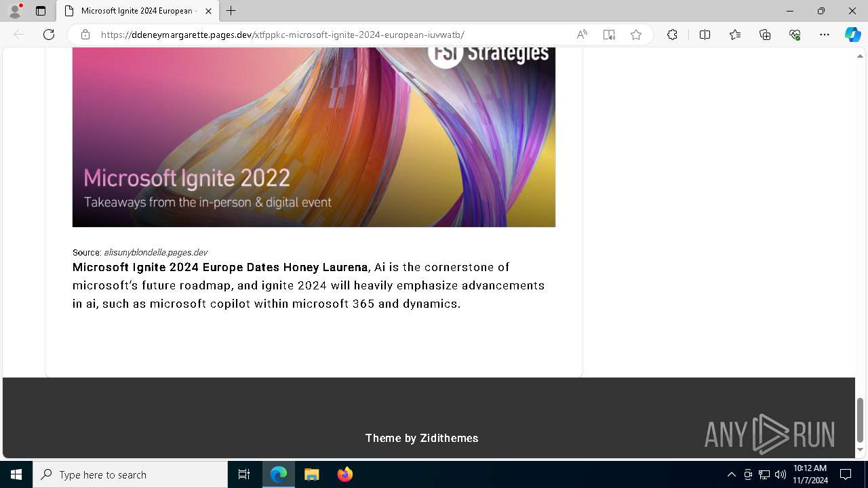The width and height of the screenshot is (868, 488).
Task: Click the page vertical scrollbar thumb
Action: 861,420
